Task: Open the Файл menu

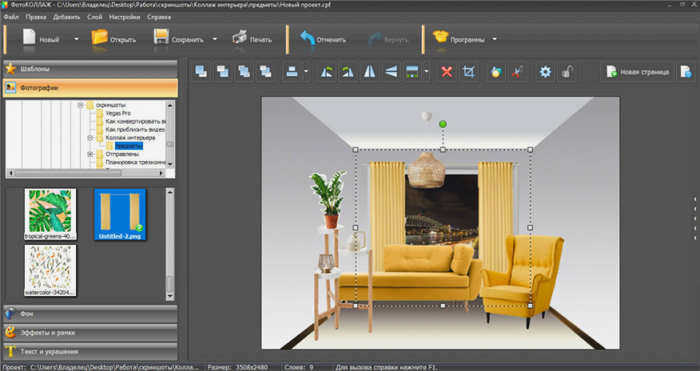Action: click(x=11, y=17)
